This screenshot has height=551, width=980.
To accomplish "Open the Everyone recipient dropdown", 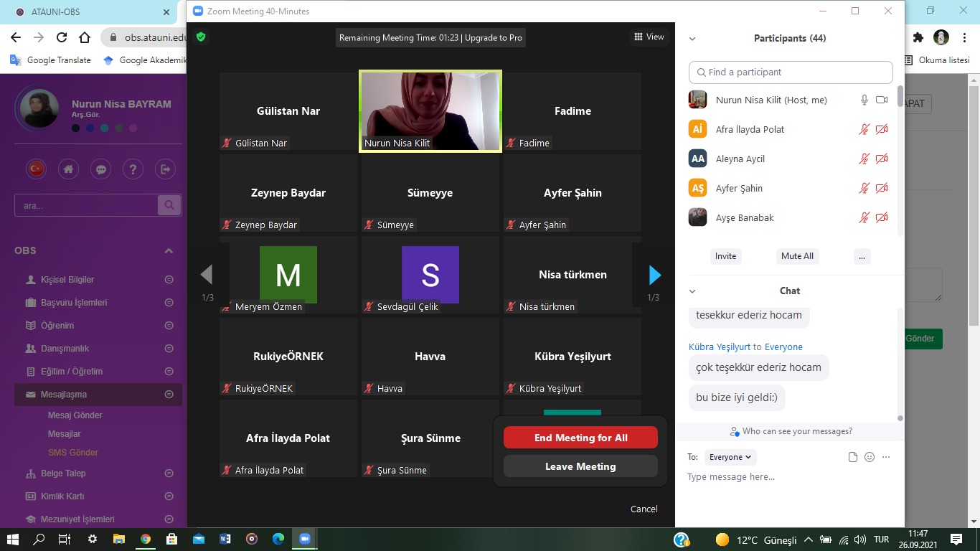I will coord(730,457).
